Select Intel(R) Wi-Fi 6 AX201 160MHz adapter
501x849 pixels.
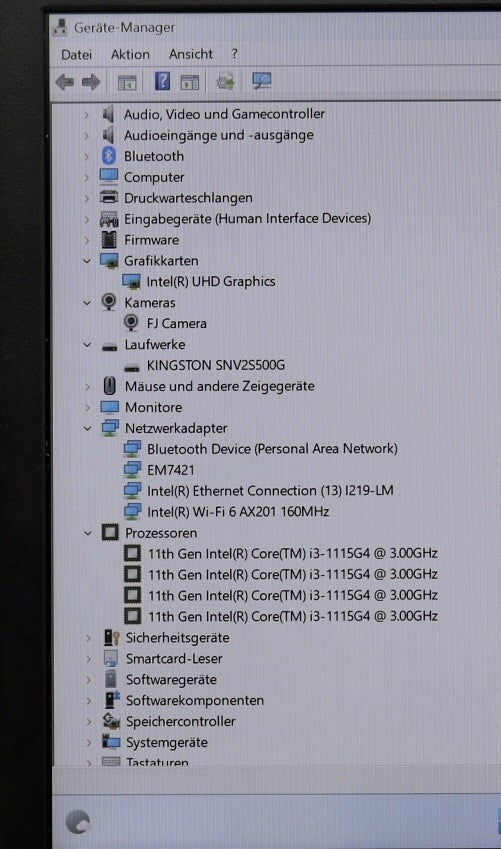coord(238,512)
